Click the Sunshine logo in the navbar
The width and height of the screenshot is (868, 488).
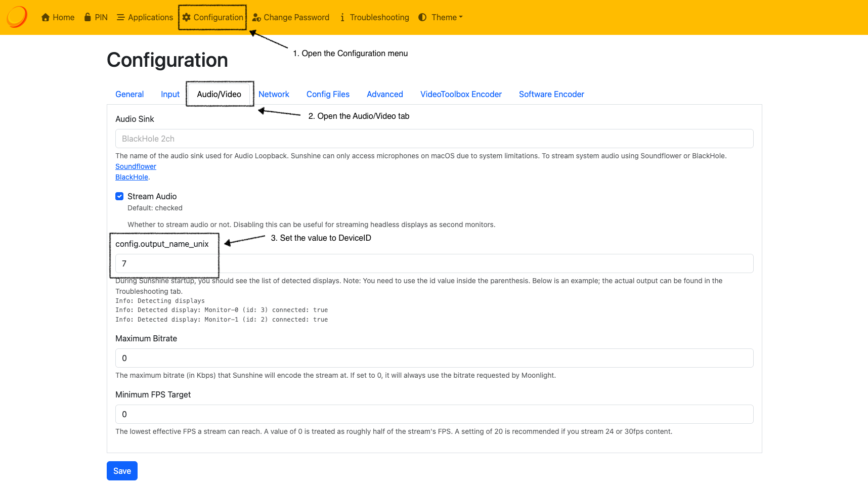[16, 17]
